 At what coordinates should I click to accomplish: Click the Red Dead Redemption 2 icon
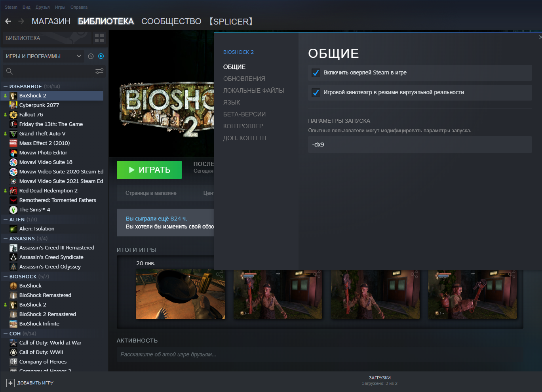point(13,191)
